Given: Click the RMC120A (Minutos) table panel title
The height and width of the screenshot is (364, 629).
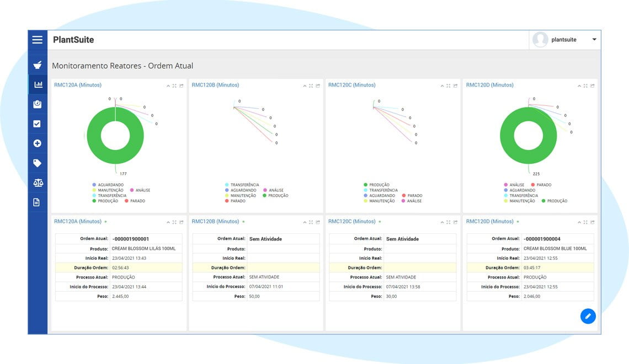Looking at the screenshot, I should tap(78, 221).
